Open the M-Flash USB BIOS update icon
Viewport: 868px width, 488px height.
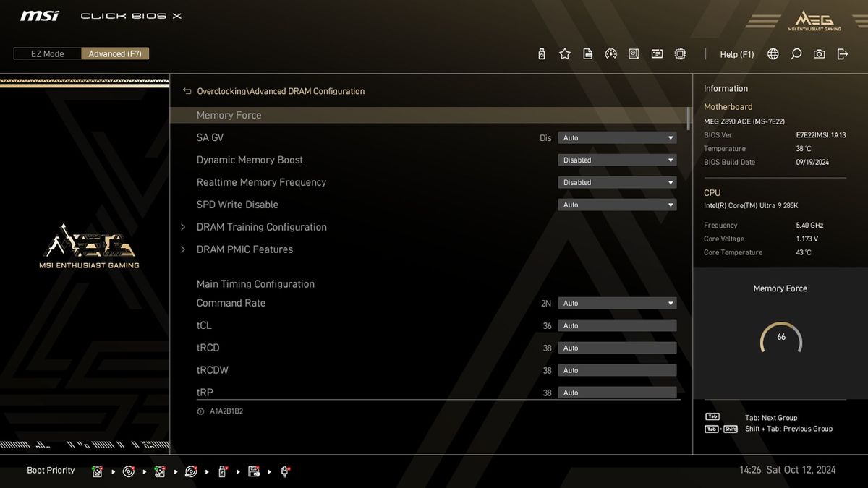pos(542,54)
